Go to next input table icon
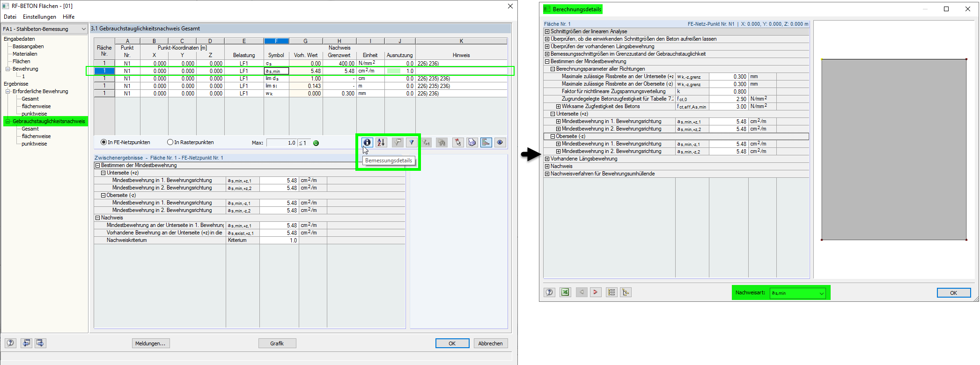Image resolution: width=980 pixels, height=365 pixels. 40,343
